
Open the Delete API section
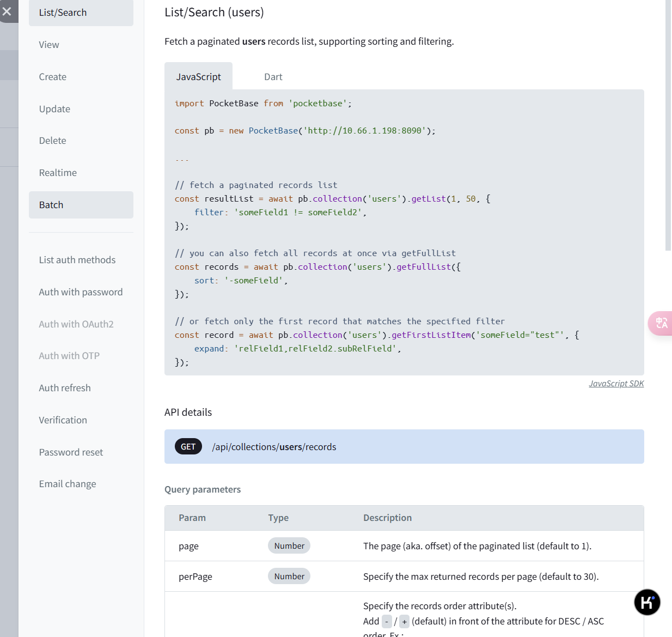pos(53,141)
